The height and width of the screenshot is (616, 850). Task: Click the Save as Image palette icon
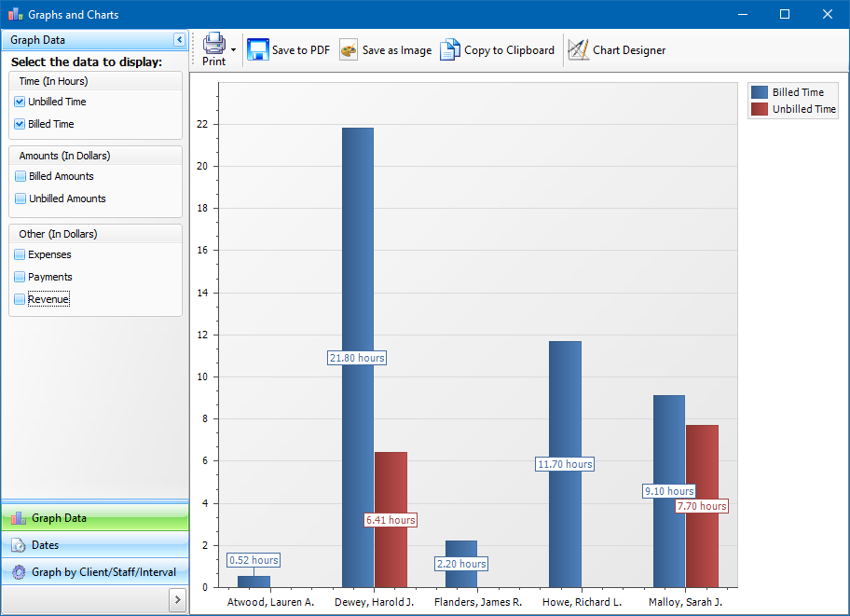(349, 50)
